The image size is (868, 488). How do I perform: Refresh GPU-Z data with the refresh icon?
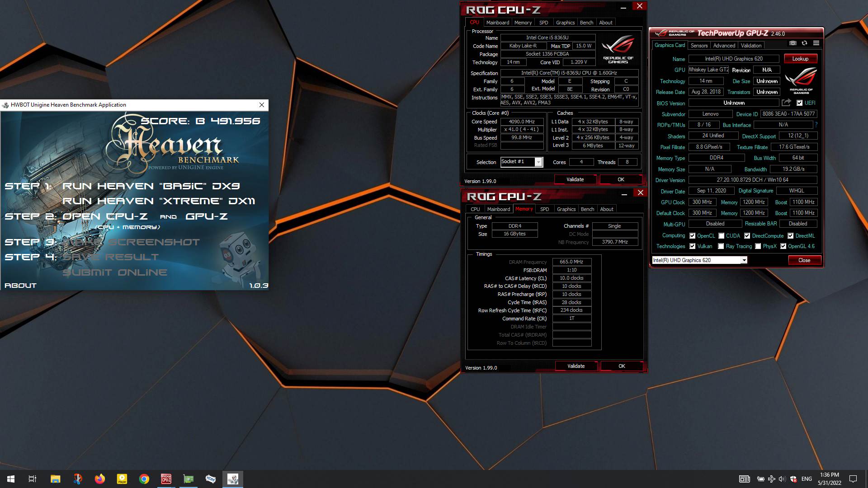pyautogui.click(x=804, y=43)
